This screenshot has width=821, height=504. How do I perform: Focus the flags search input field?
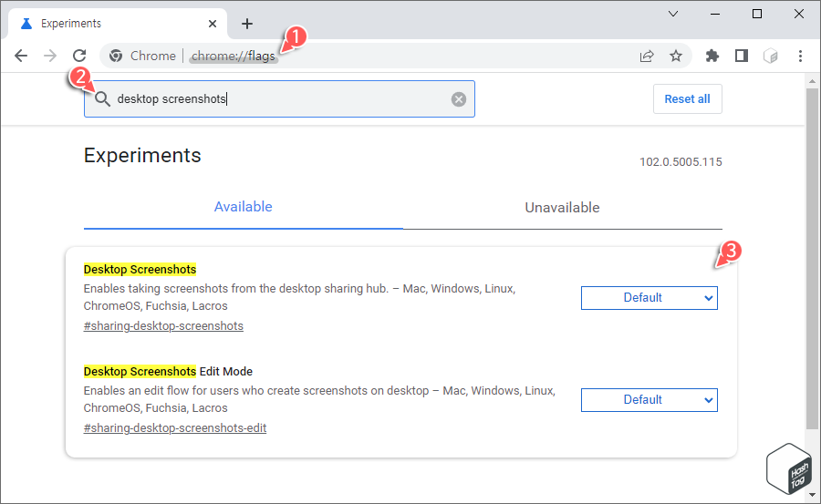point(280,99)
